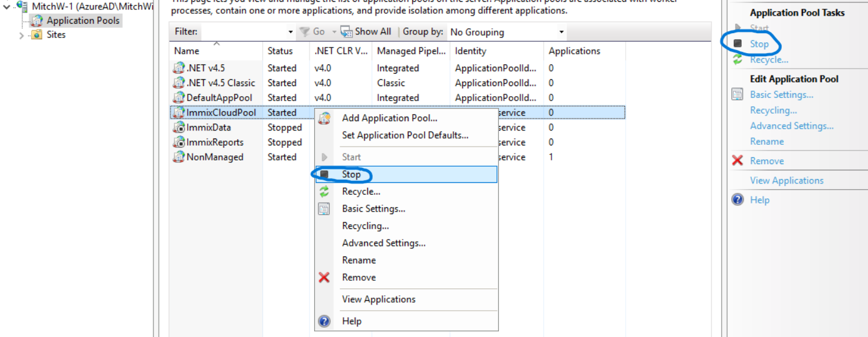Click Actions pane blue Help icon
Image resolution: width=868 pixels, height=337 pixels.
point(737,200)
